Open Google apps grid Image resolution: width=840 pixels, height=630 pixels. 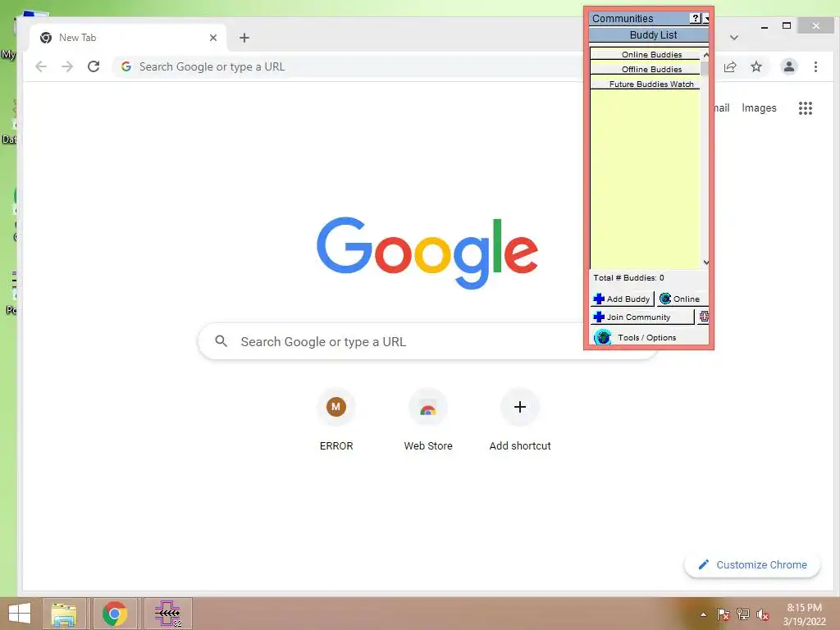(x=806, y=108)
